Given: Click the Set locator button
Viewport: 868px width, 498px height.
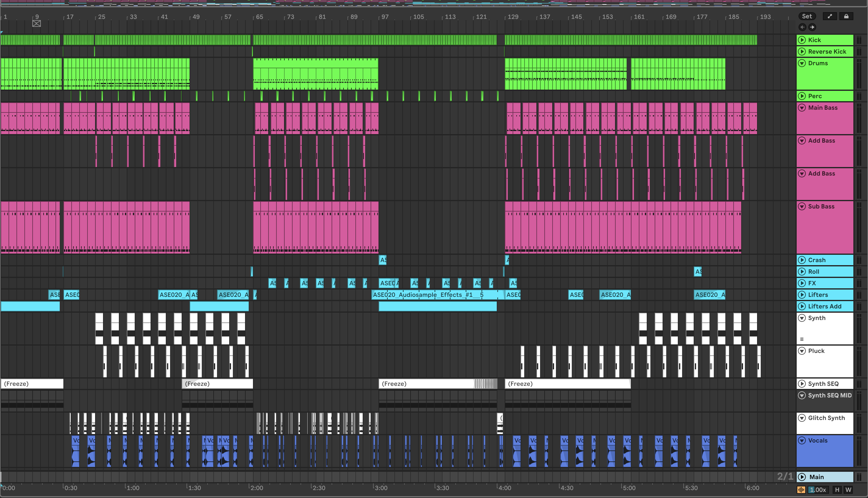Looking at the screenshot, I should (807, 16).
